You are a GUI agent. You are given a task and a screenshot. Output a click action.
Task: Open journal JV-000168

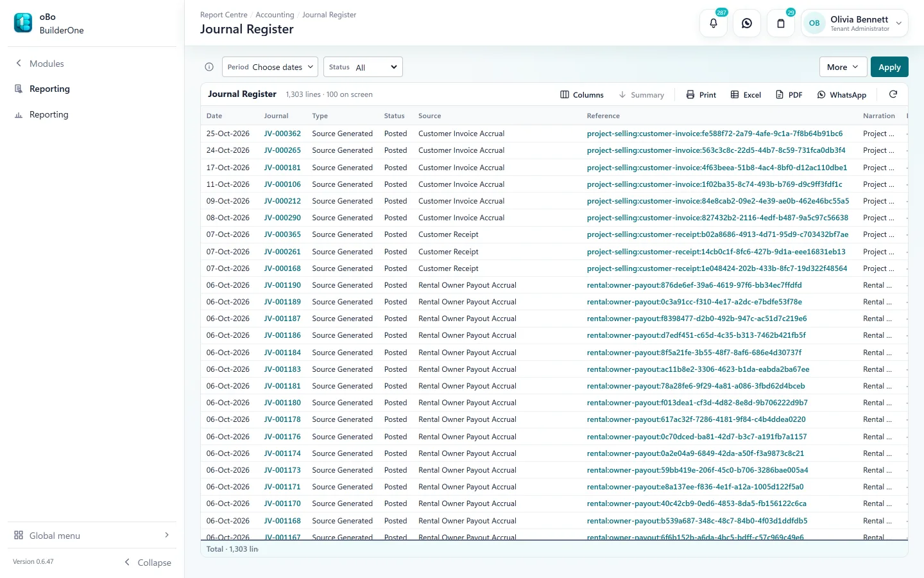(x=282, y=268)
